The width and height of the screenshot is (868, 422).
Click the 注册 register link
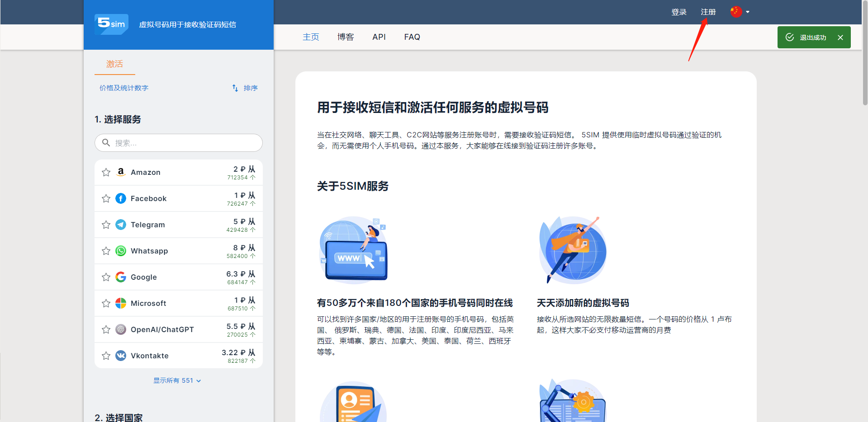pyautogui.click(x=708, y=12)
